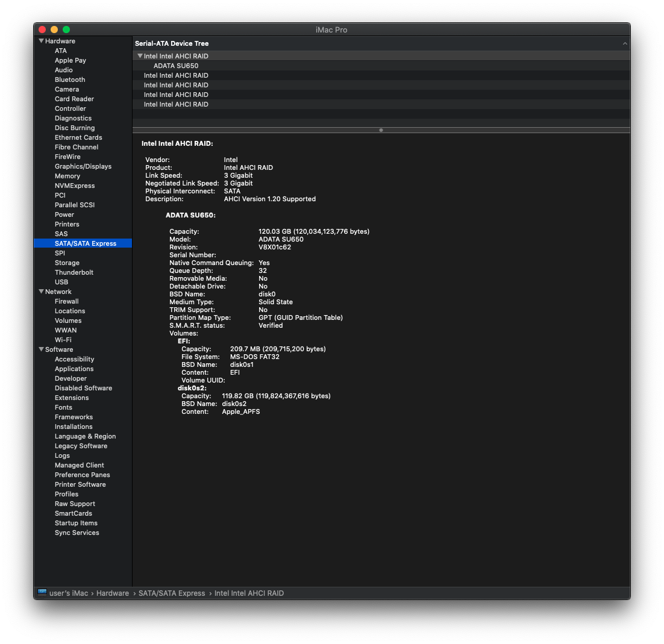Select Accessibility under Software

tap(74, 360)
